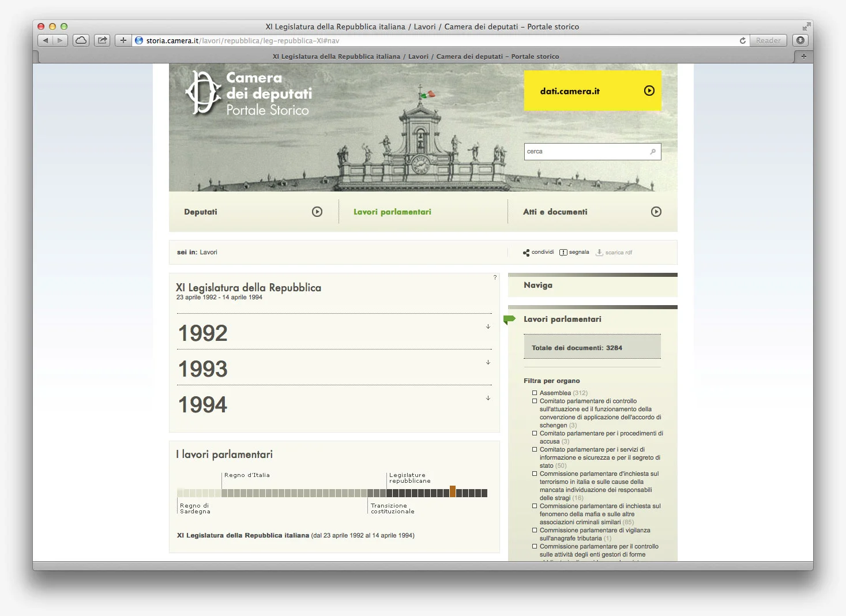Click the Legislature repubblicane timeline label

(x=410, y=478)
